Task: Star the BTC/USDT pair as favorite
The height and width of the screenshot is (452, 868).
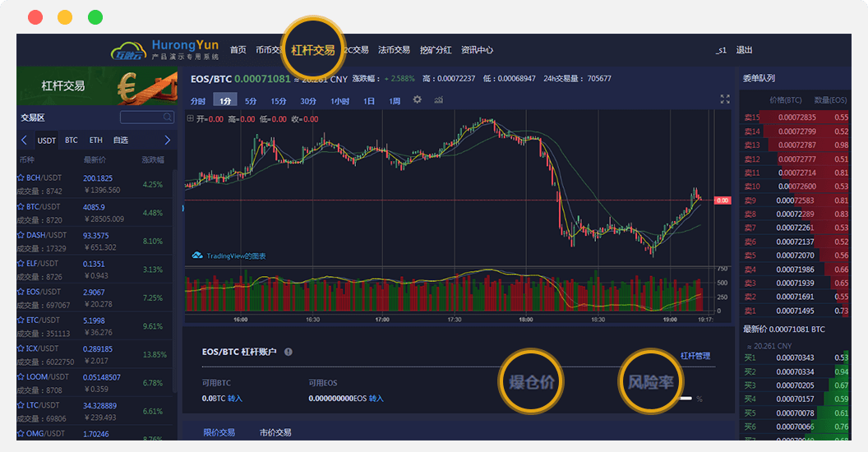Action: pos(21,206)
